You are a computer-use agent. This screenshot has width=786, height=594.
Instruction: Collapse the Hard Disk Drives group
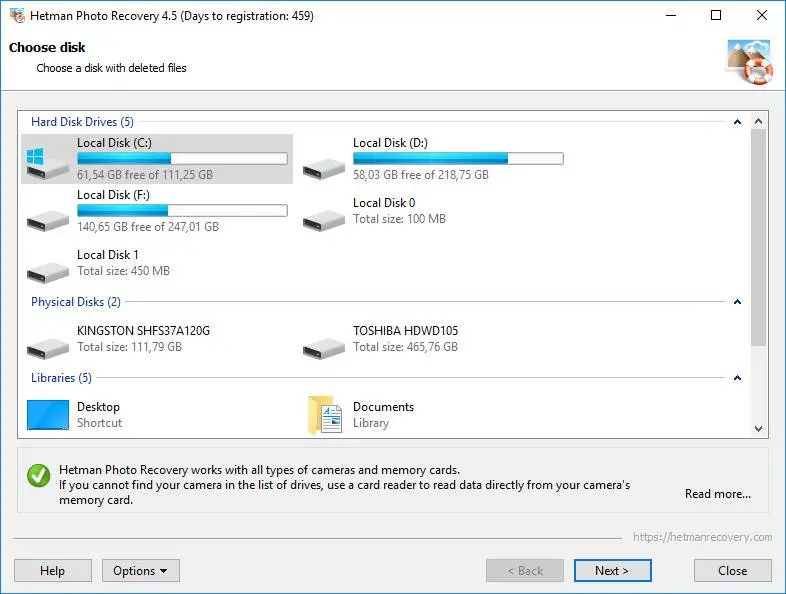737,122
